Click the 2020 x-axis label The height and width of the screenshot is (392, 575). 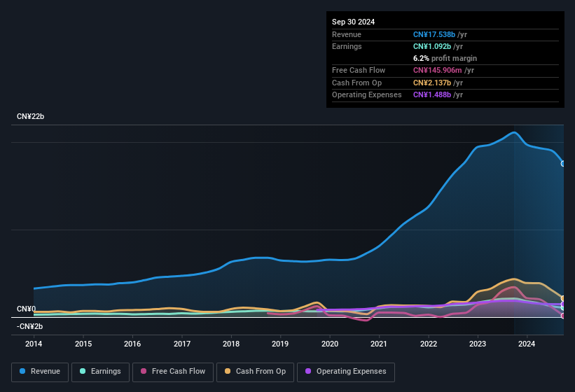330,344
